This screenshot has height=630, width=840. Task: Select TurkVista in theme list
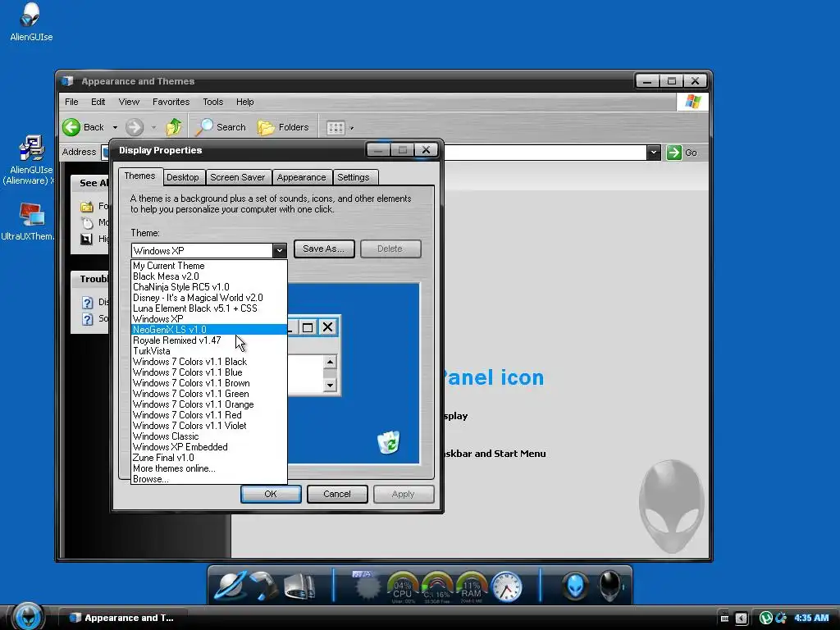209,351
